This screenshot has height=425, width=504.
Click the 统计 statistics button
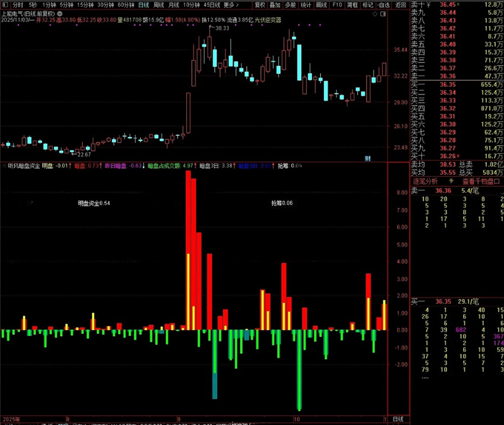click(305, 5)
